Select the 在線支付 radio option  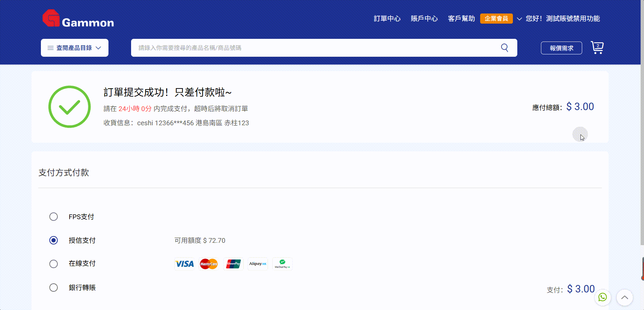pyautogui.click(x=53, y=264)
